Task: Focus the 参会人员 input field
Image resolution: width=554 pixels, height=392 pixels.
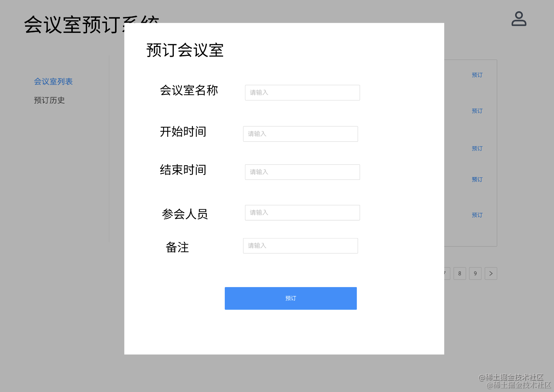Action: [x=302, y=212]
